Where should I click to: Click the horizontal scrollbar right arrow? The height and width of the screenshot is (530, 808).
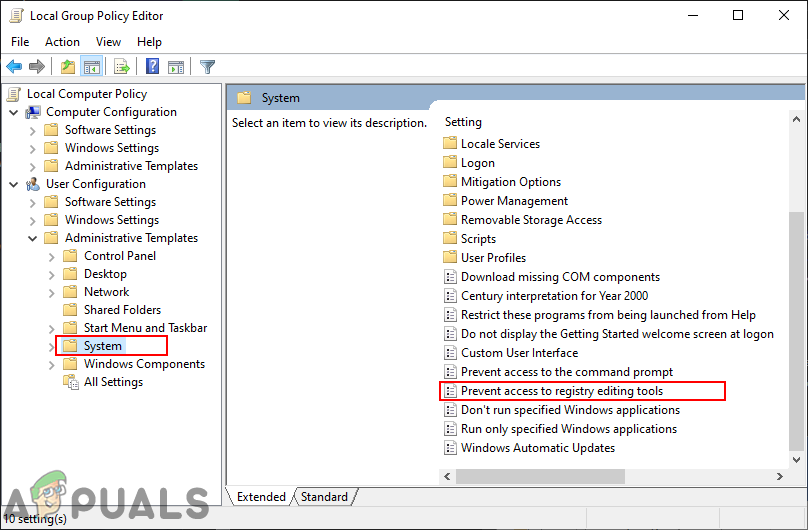(x=780, y=477)
